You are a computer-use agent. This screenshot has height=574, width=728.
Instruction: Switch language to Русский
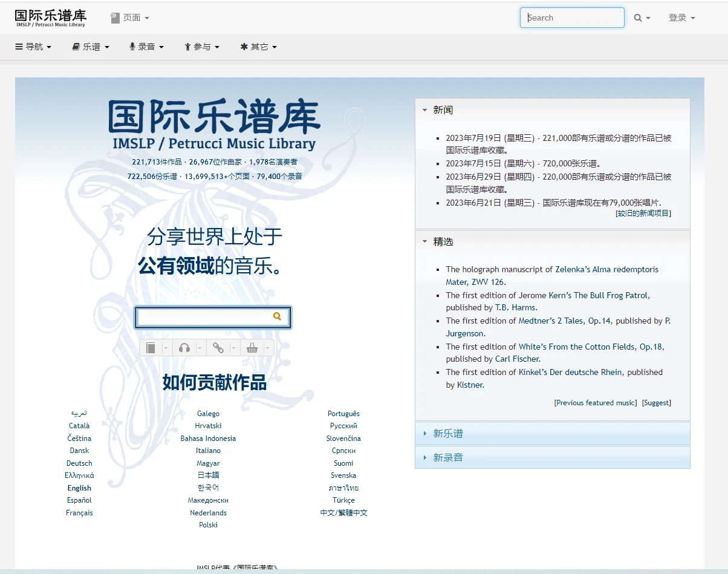[343, 426]
